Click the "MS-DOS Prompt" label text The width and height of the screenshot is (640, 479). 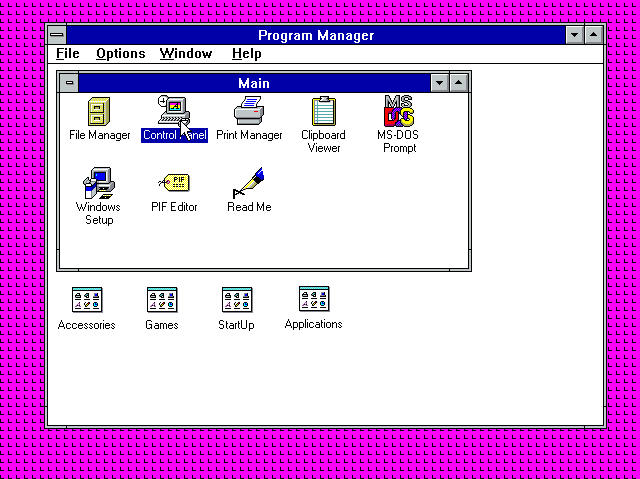coord(398,141)
